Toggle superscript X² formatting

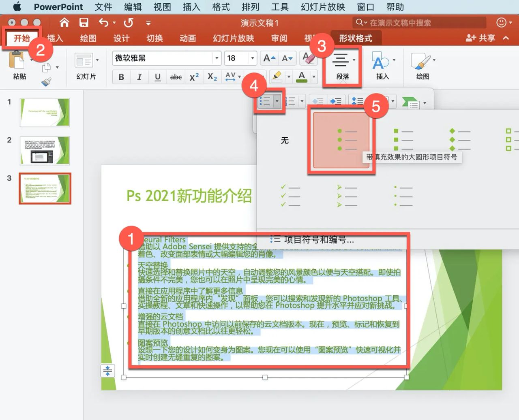(194, 77)
